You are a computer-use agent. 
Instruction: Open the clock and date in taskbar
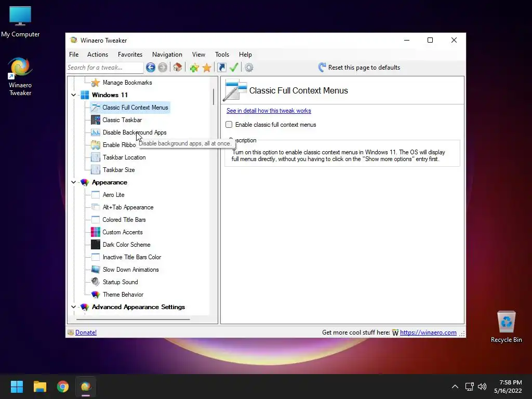click(508, 387)
